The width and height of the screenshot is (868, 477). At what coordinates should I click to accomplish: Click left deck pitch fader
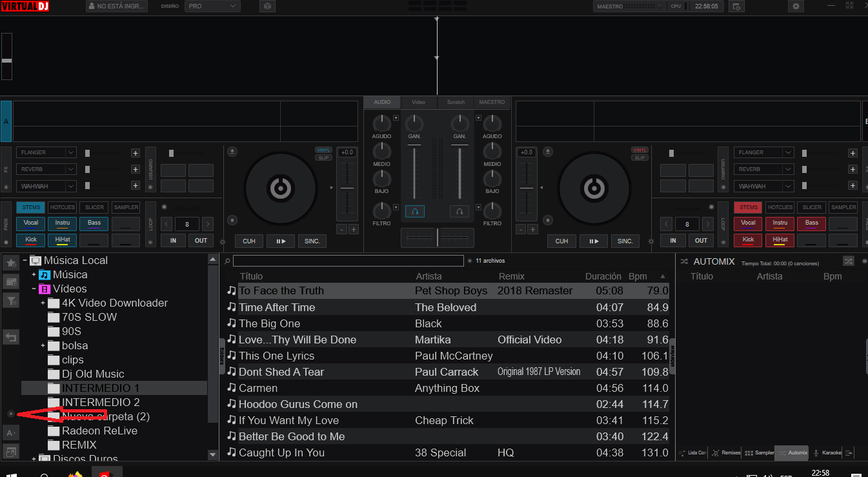pos(347,188)
